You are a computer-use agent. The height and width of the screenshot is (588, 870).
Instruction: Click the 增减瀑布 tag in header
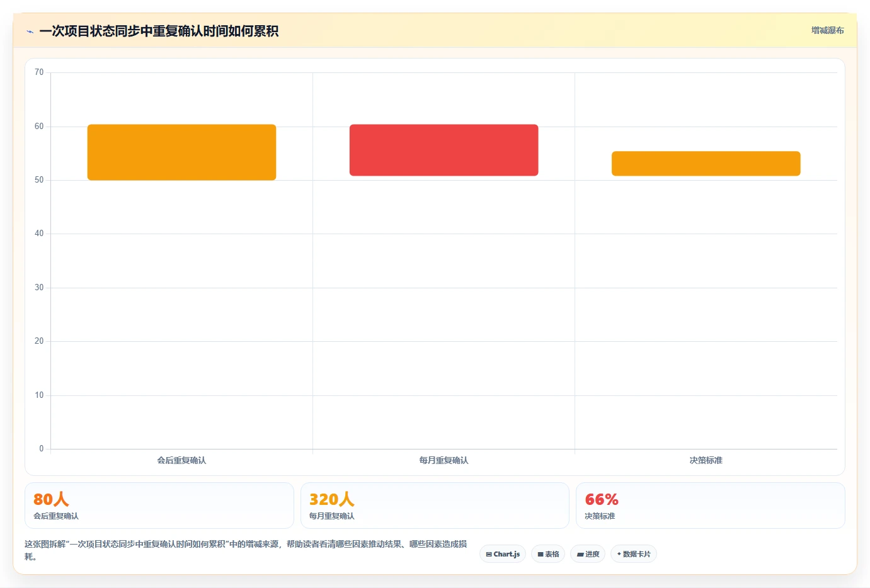(x=827, y=30)
